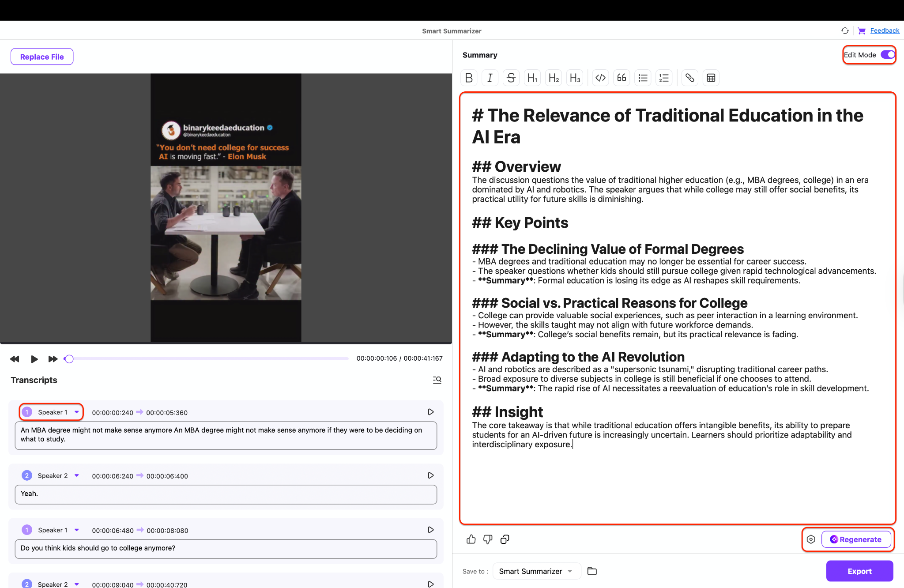Click the Regenerate button
Screen dimensions: 904x588
pos(856,539)
